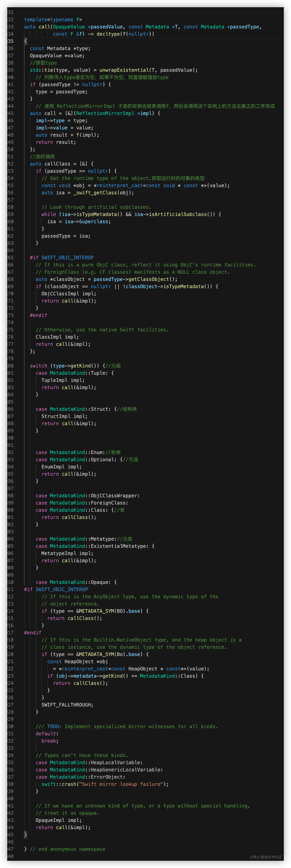Click 'auto callClass = [&] {' line
This screenshot has width=291, height=868.
(x=62, y=164)
